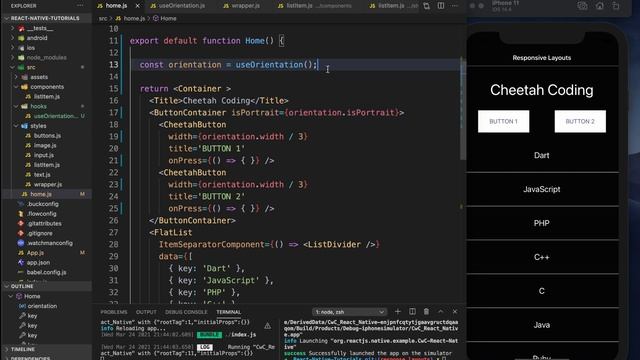640x360 pixels.
Task: Open image.js in styles folder
Action: tap(46, 145)
